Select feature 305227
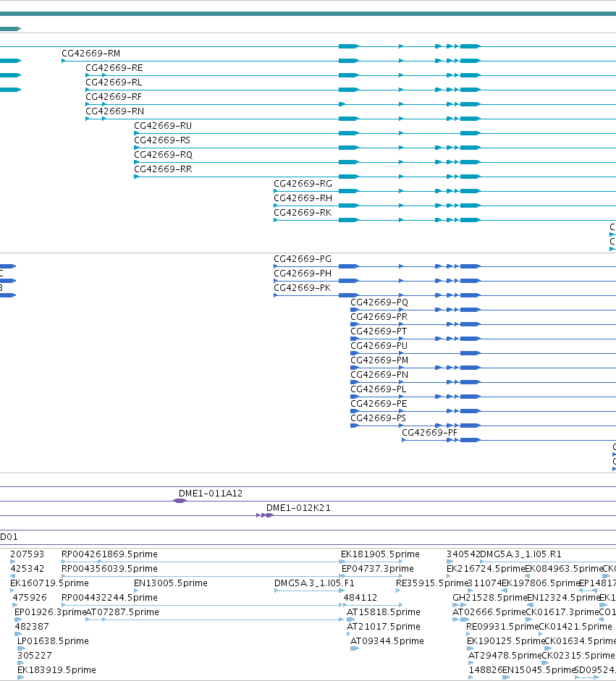This screenshot has height=681, width=616. 34,656
